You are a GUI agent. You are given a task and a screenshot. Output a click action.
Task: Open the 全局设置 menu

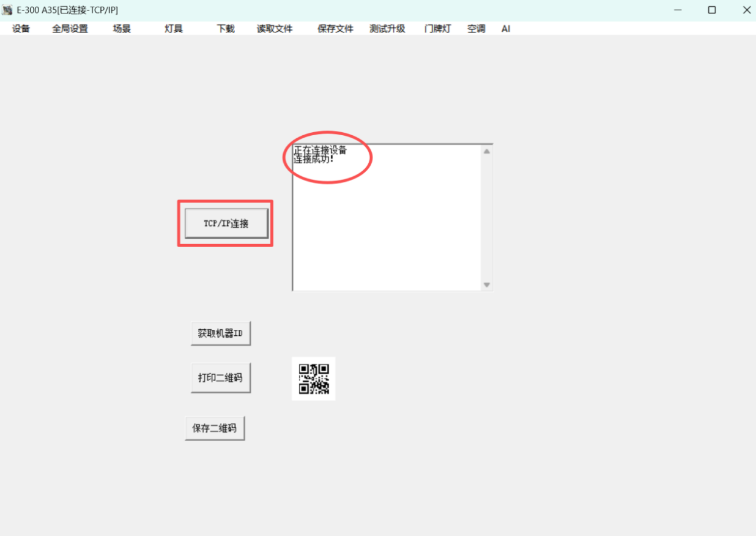tap(70, 29)
